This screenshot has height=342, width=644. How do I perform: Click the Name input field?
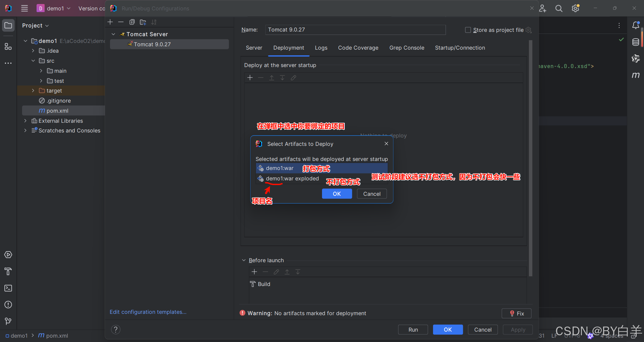(x=355, y=30)
